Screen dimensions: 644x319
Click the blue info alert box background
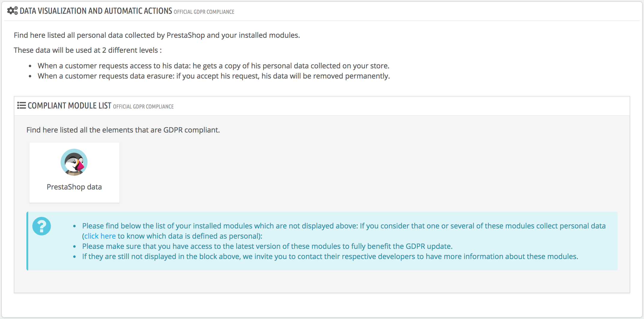[322, 241]
